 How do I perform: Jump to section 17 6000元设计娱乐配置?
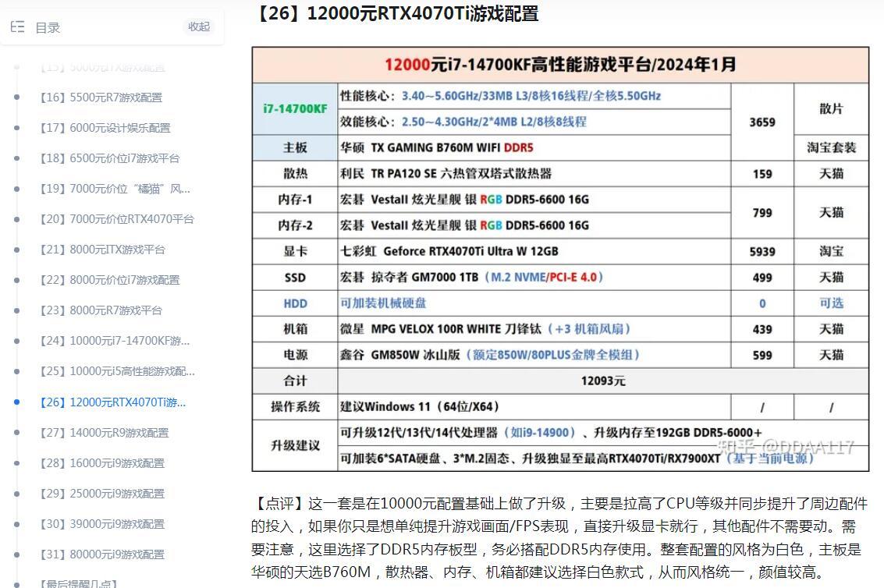click(105, 128)
